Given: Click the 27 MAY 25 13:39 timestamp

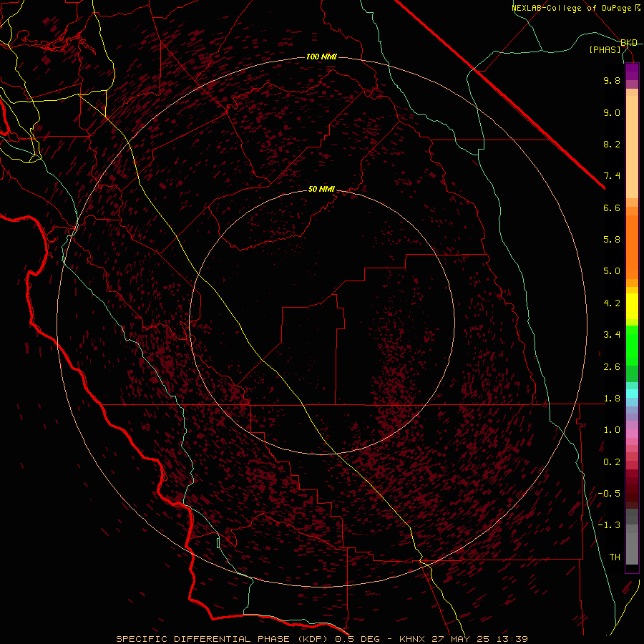Looking at the screenshot, I should click(479, 639).
